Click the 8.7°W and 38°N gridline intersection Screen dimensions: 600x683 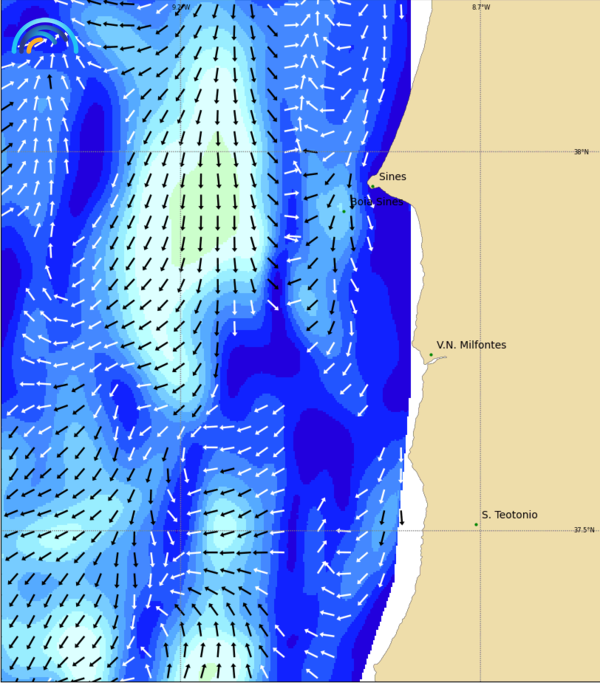480,152
